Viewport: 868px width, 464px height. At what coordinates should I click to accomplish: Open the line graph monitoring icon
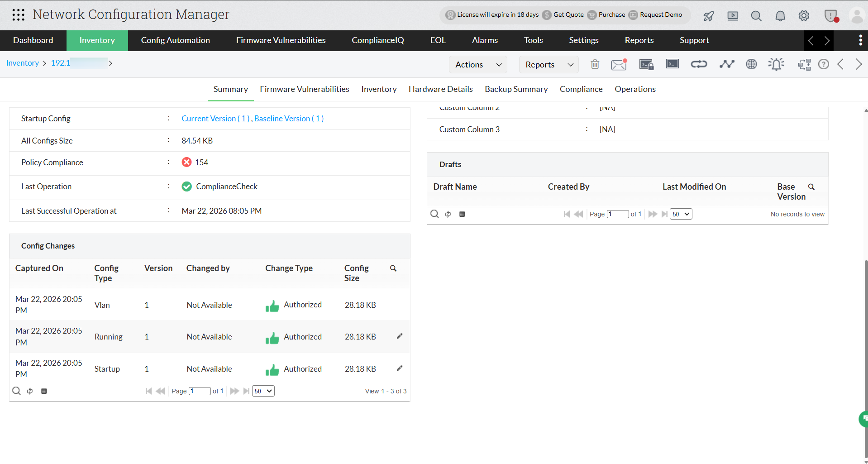click(726, 64)
